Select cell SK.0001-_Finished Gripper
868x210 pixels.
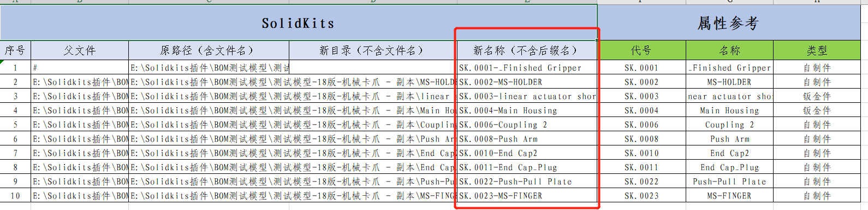click(527, 68)
